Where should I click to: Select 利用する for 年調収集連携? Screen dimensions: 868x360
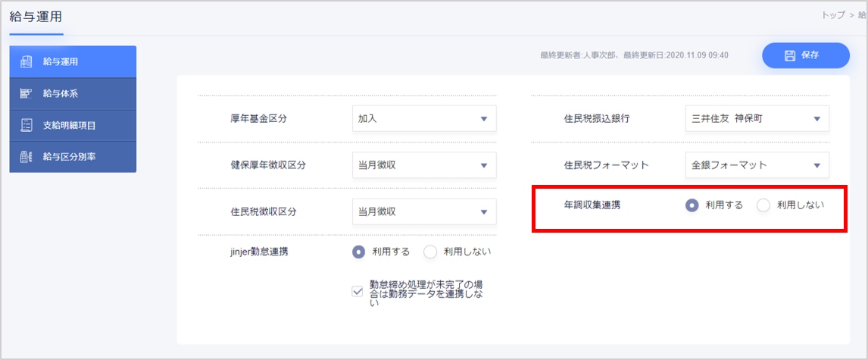click(692, 205)
